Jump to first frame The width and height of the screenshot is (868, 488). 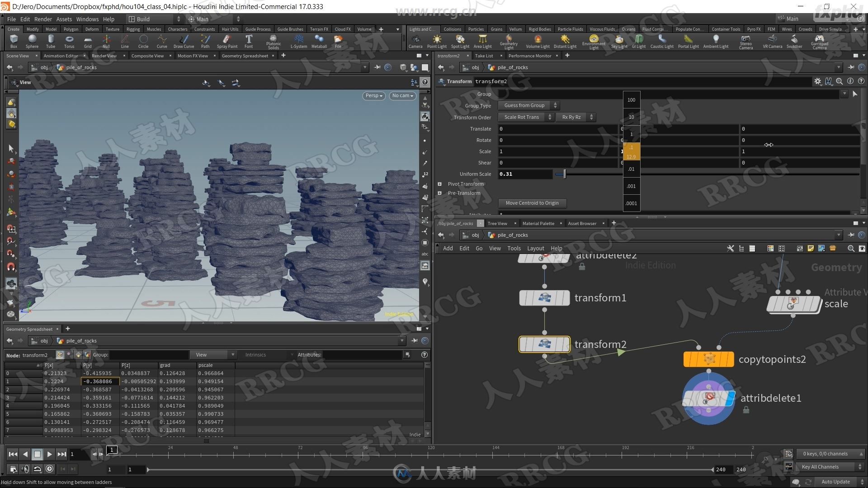[13, 454]
